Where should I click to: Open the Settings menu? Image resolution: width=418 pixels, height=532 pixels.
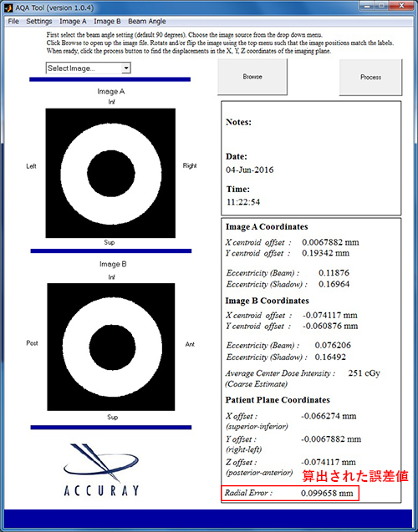pyautogui.click(x=39, y=21)
